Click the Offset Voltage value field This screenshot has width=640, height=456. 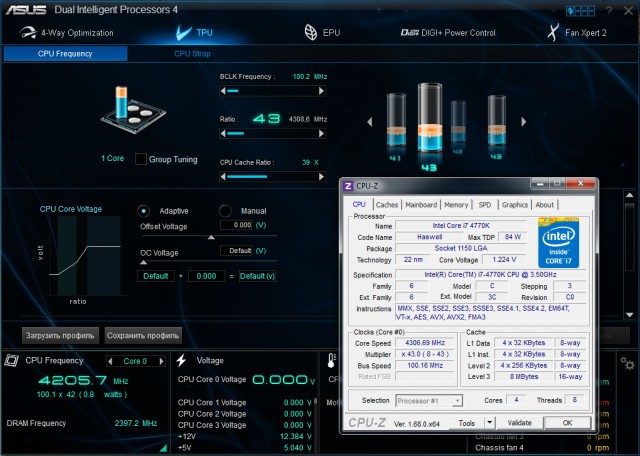click(236, 225)
